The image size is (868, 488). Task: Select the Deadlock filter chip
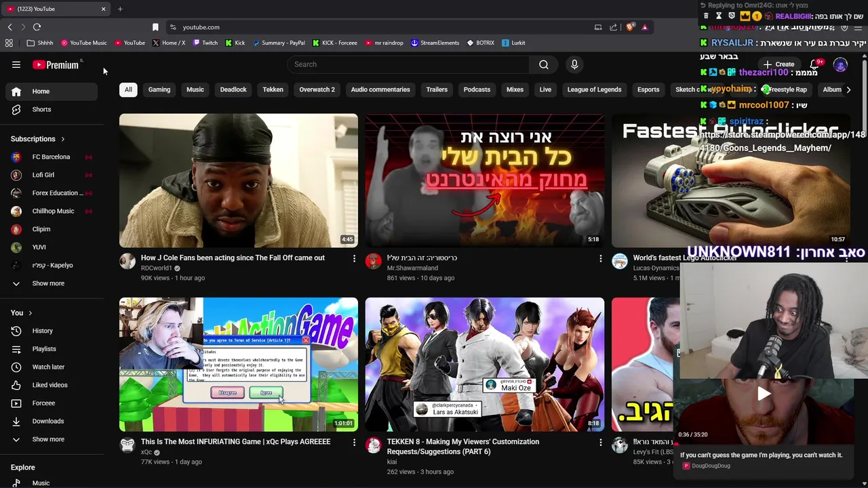pos(233,89)
